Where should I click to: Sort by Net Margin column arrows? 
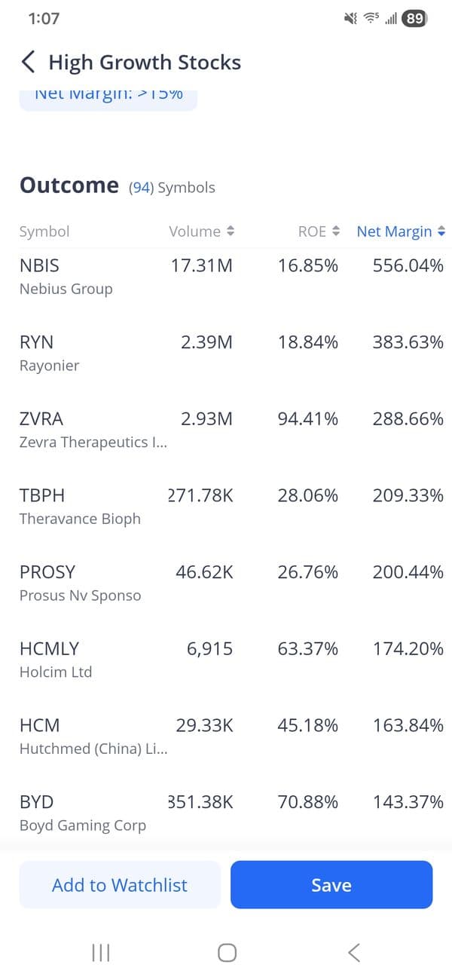tap(441, 231)
